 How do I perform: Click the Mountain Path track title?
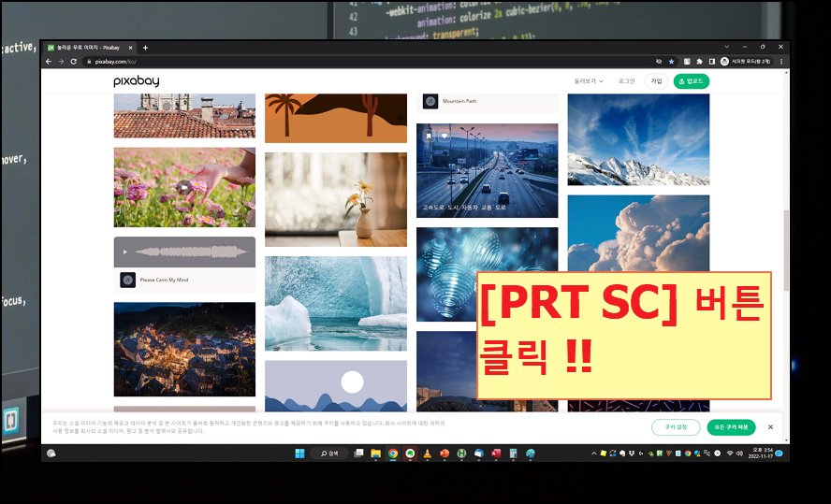[x=459, y=101]
